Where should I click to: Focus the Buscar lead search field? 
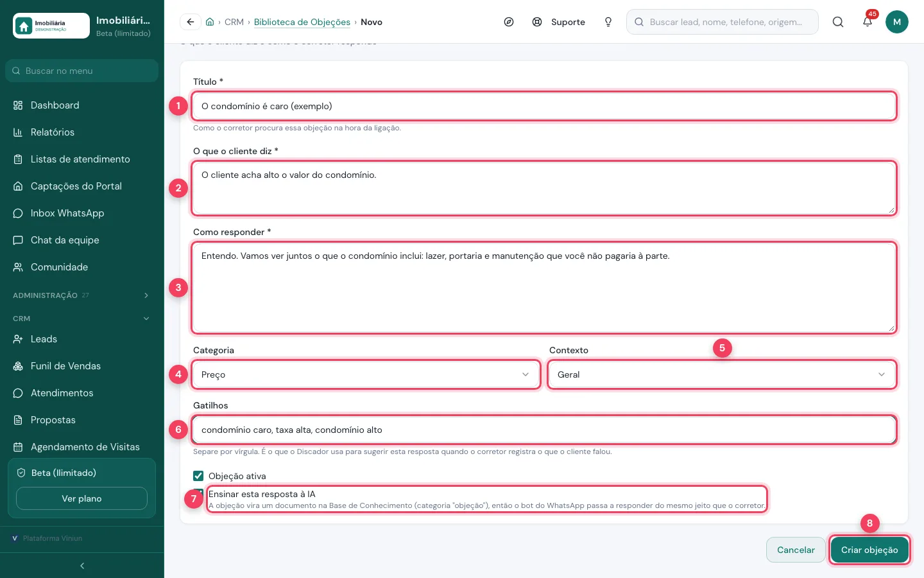point(723,22)
